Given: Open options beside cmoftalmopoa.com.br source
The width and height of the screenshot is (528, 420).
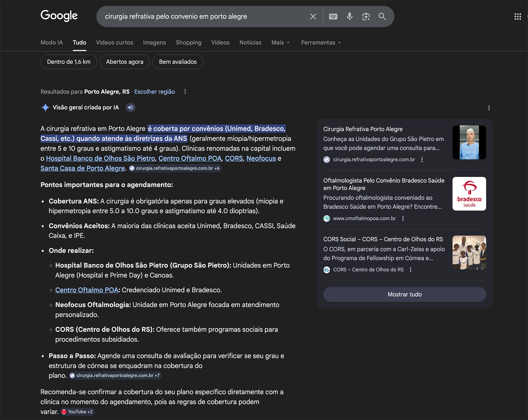Looking at the screenshot, I should click(403, 218).
